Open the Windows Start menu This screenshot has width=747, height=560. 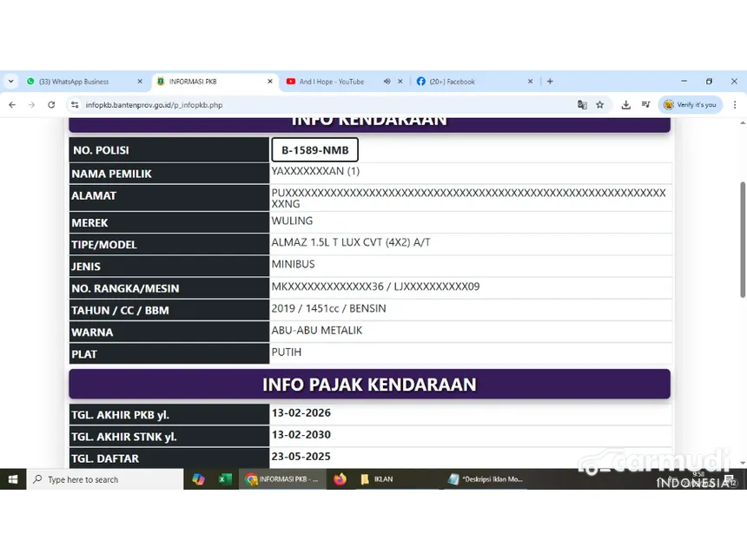coord(13,479)
